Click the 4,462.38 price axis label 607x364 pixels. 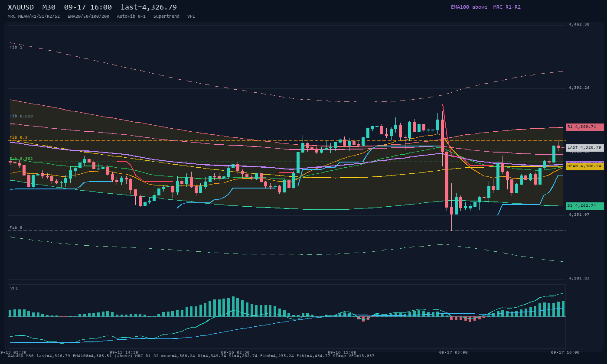[x=579, y=24]
